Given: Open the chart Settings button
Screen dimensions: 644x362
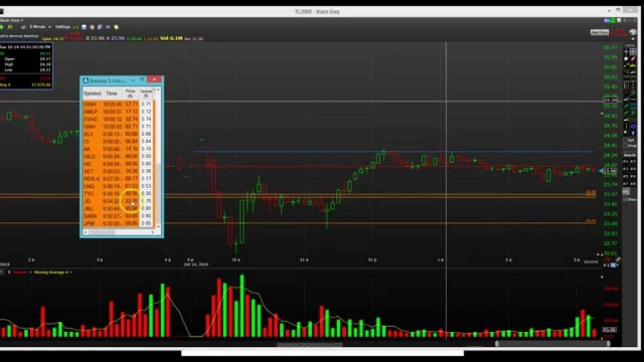Looking at the screenshot, I should pyautogui.click(x=63, y=27).
